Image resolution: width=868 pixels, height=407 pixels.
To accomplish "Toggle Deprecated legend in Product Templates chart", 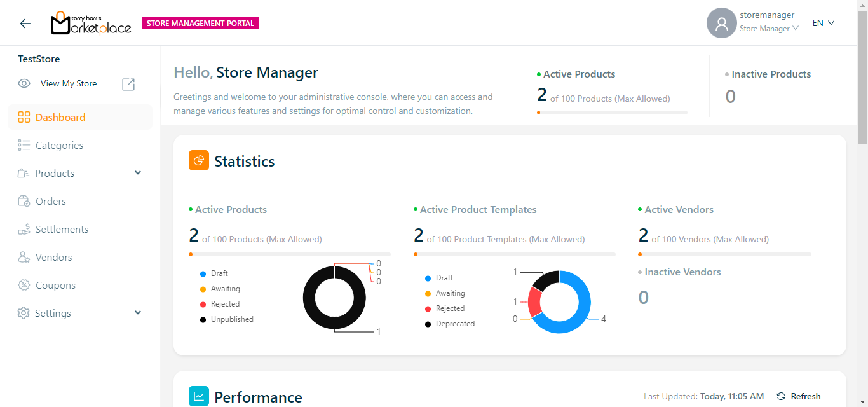I will coord(454,324).
